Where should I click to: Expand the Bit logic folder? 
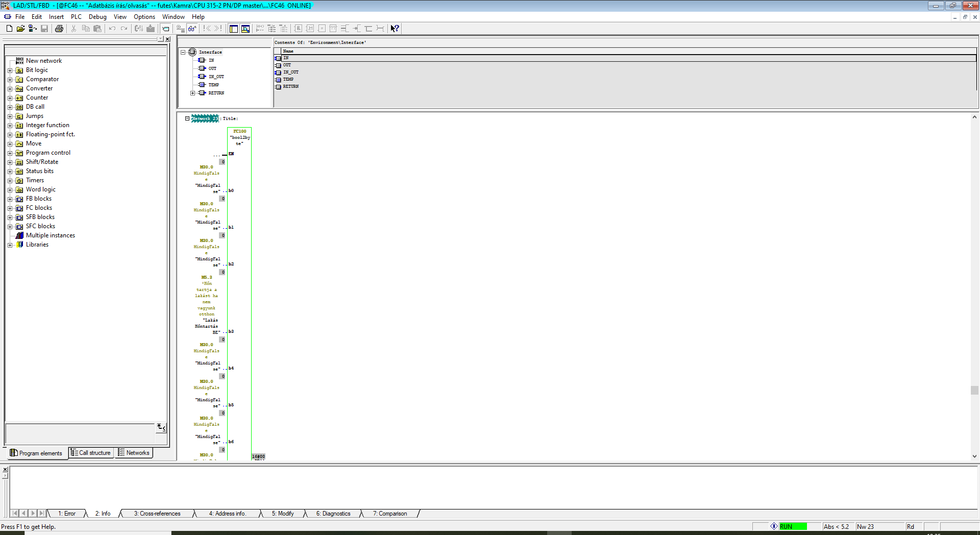tap(10, 70)
